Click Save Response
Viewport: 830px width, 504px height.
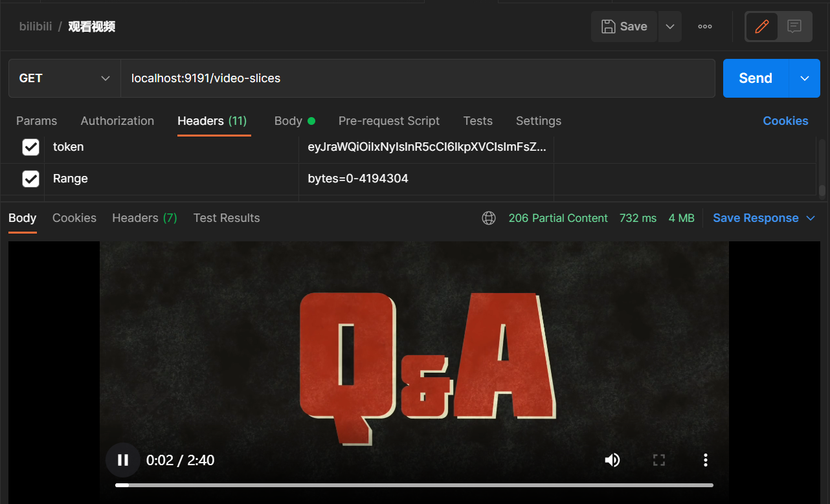756,218
